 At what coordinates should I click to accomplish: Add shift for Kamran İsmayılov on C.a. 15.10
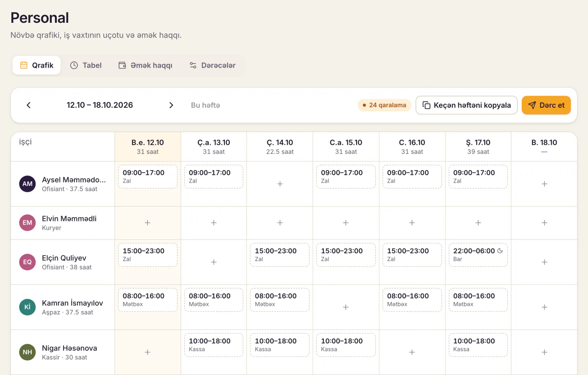[x=346, y=307]
